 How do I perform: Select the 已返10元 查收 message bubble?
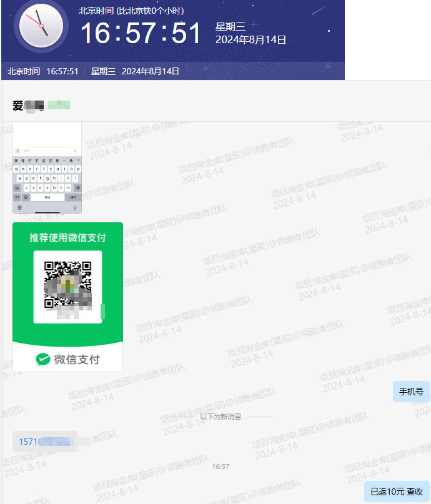[x=397, y=492]
